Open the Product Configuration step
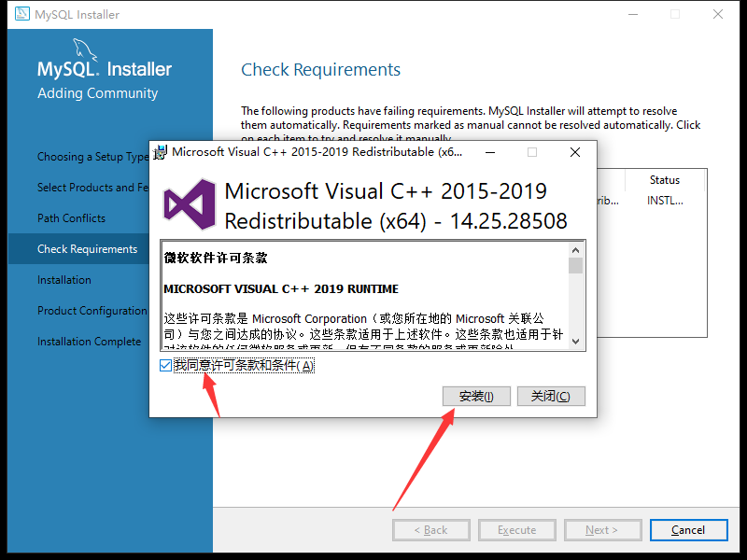This screenshot has width=747, height=560. tap(92, 311)
